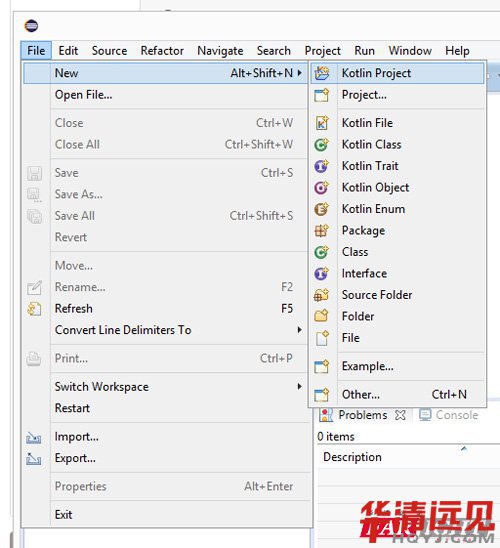Viewport: 500px width, 548px height.
Task: Click the Export icon in File menu
Action: pos(34,459)
